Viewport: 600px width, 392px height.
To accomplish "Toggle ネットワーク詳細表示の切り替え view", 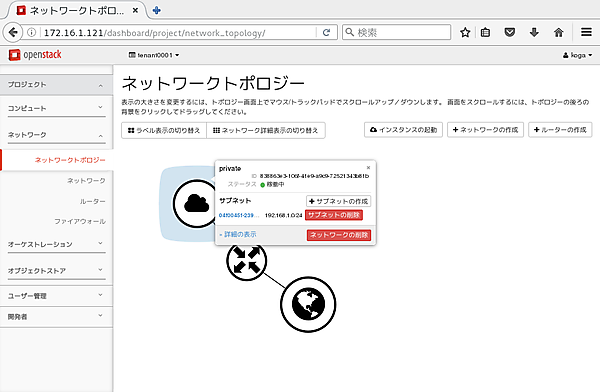I will tap(266, 131).
